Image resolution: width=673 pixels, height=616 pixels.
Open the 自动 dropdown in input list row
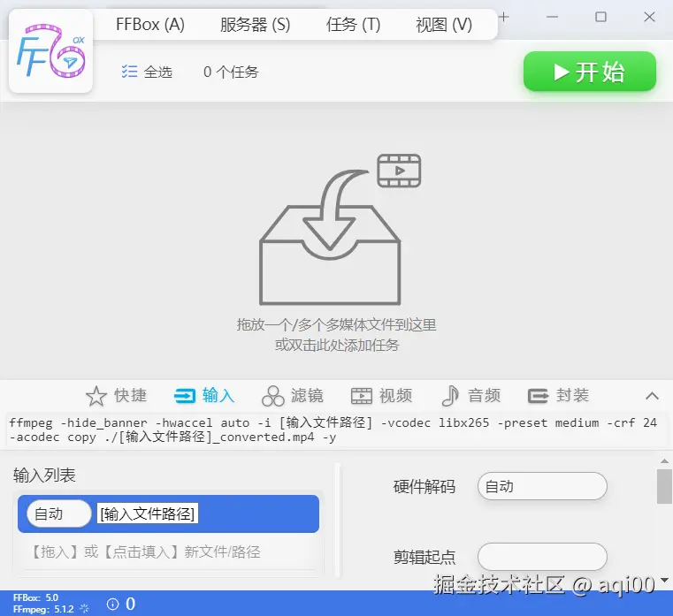tap(58, 513)
